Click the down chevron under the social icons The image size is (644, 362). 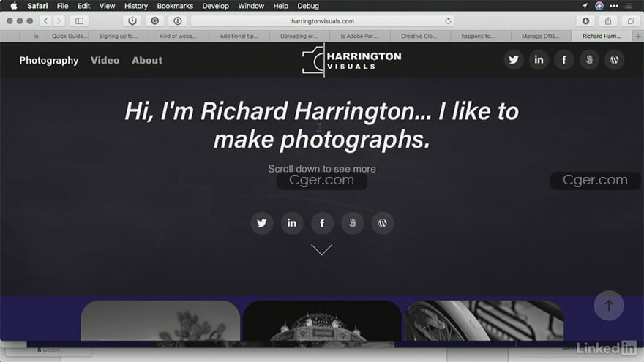[x=321, y=250]
